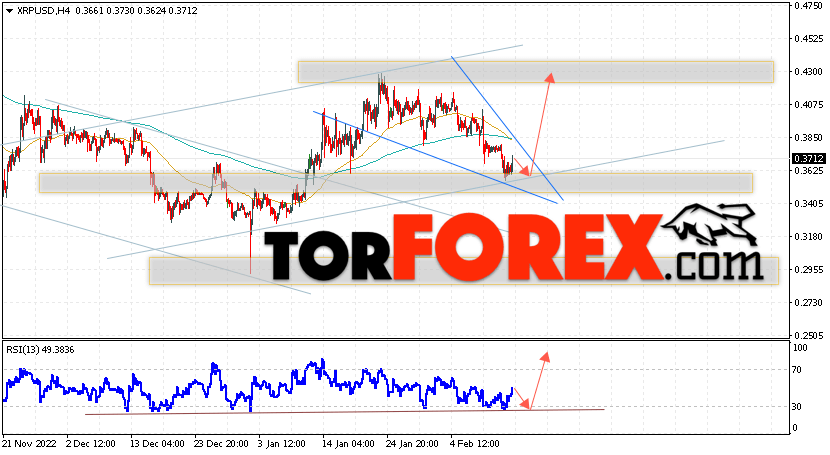
Task: Select the 14 Jan 04:00 time label
Action: (x=348, y=443)
